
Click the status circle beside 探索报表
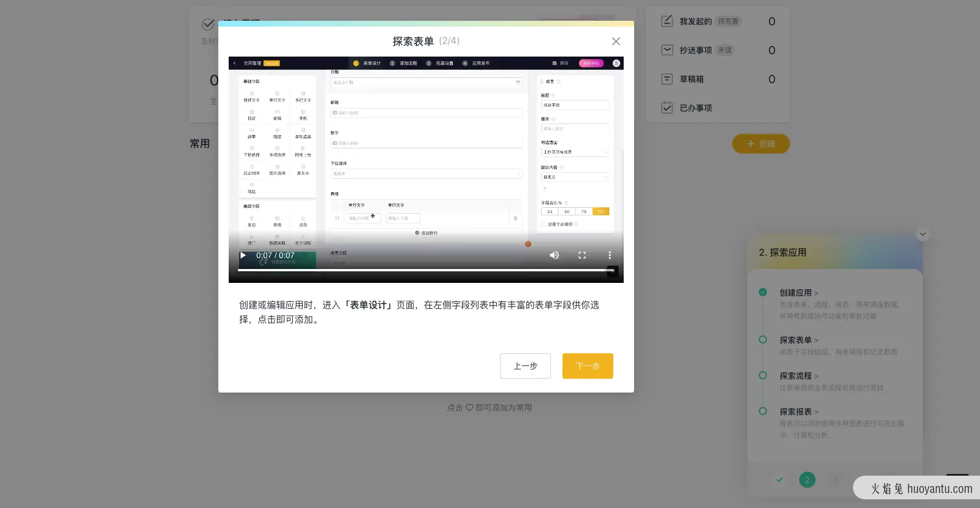pos(763,411)
